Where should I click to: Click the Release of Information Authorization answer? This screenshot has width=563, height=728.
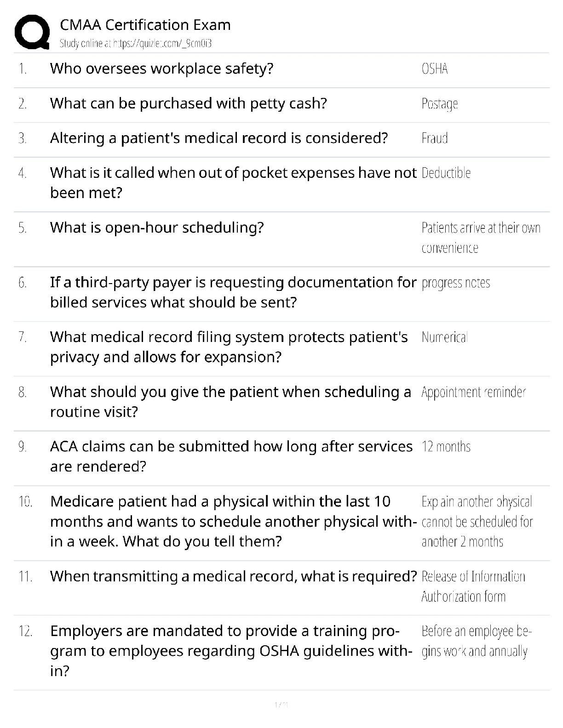tap(473, 586)
